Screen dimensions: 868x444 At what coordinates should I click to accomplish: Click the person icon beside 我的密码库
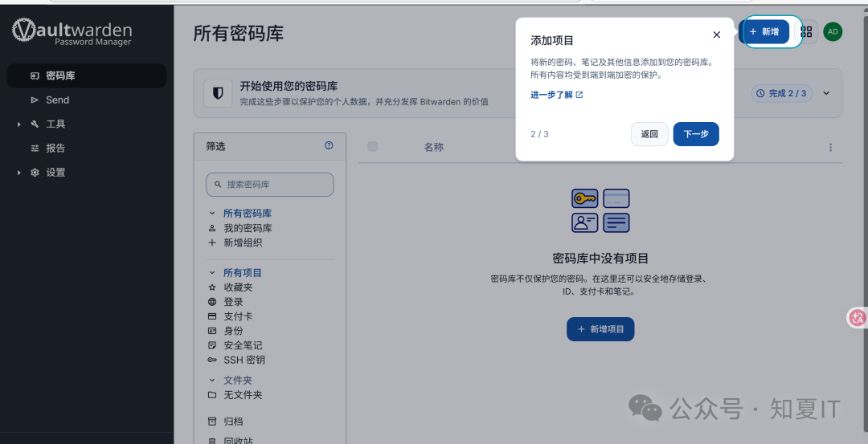pos(212,228)
